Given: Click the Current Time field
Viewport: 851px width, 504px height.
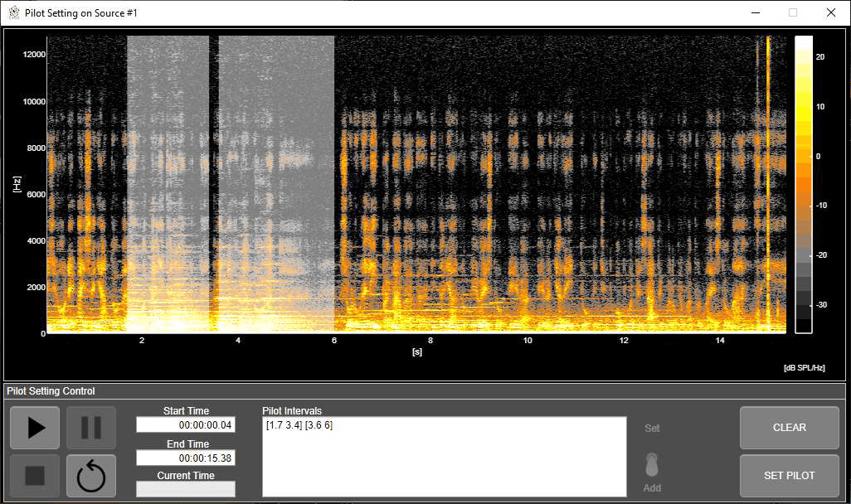Looking at the screenshot, I should point(186,489).
